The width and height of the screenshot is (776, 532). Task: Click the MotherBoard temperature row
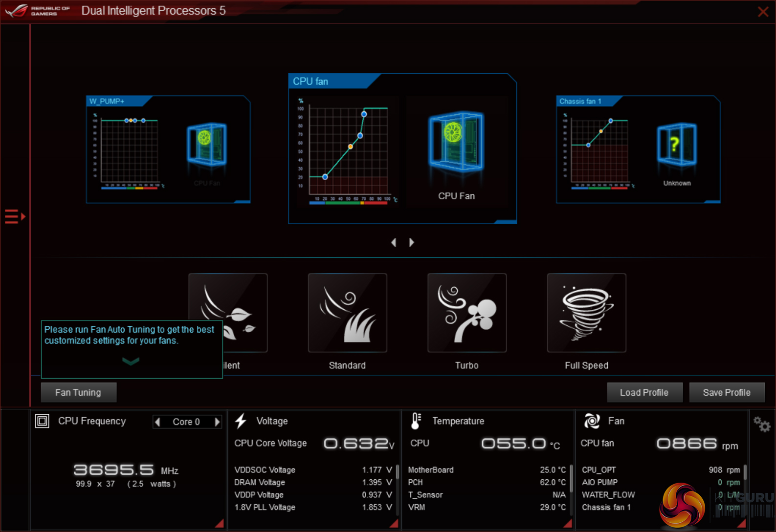487,470
